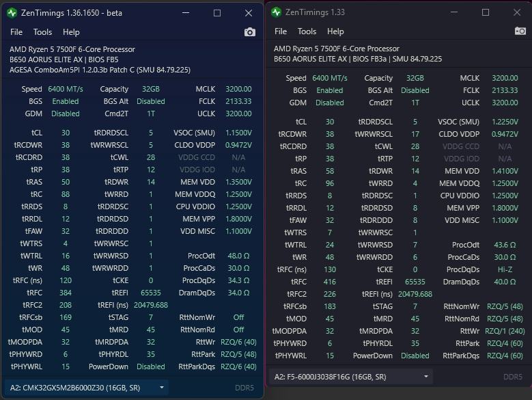Click the VSOC (SMU) value 1.2250V
Image resolution: width=532 pixels, height=400 pixels.
coord(505,122)
